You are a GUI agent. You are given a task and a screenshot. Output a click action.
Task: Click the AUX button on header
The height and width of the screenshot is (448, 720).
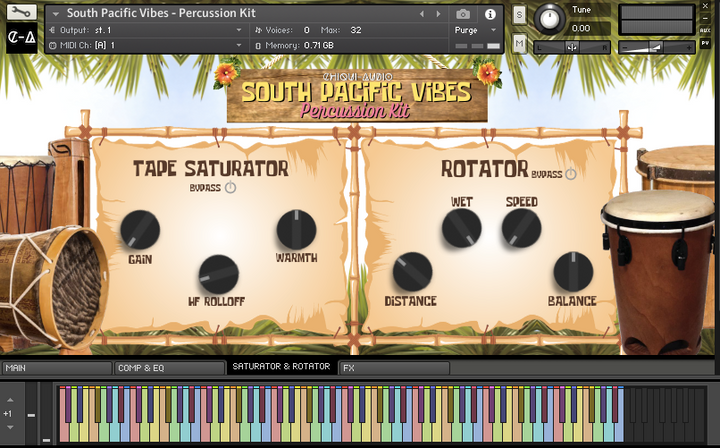[705, 31]
